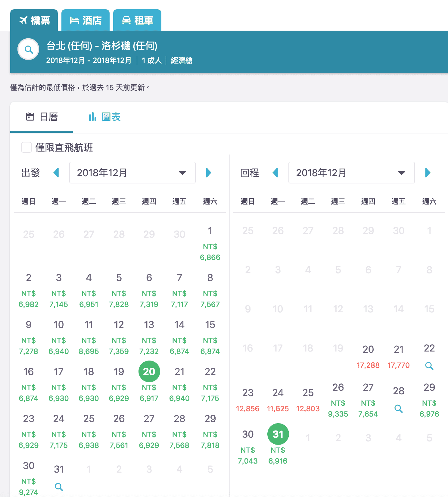448x497 pixels.
Task: Select departure December 13 priced NT$7,232
Action: click(149, 338)
